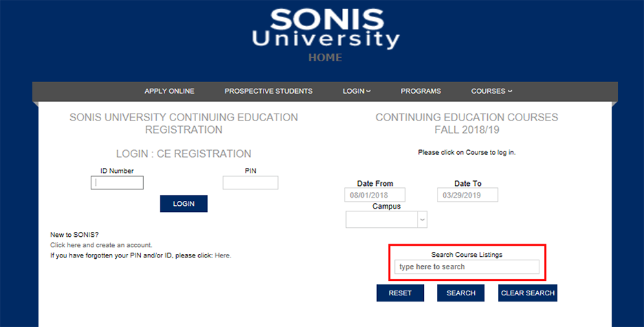Click the SONIS University logo
The height and width of the screenshot is (327, 644).
pos(325,29)
